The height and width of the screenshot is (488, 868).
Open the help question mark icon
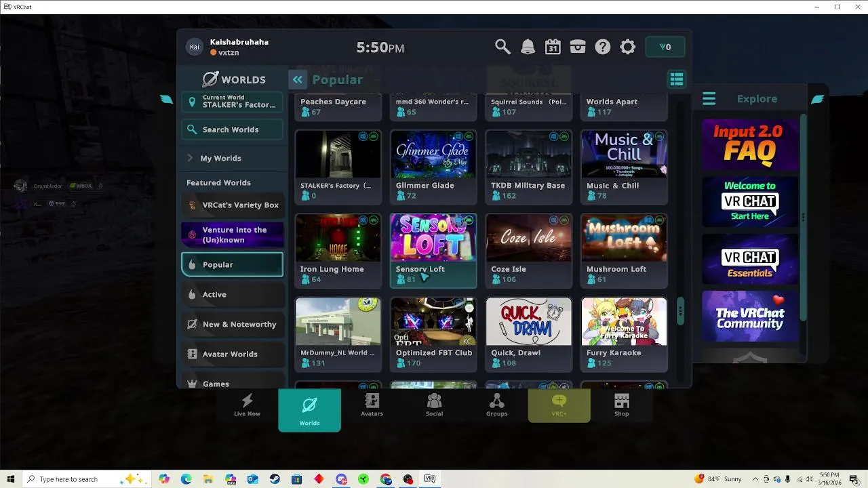603,47
